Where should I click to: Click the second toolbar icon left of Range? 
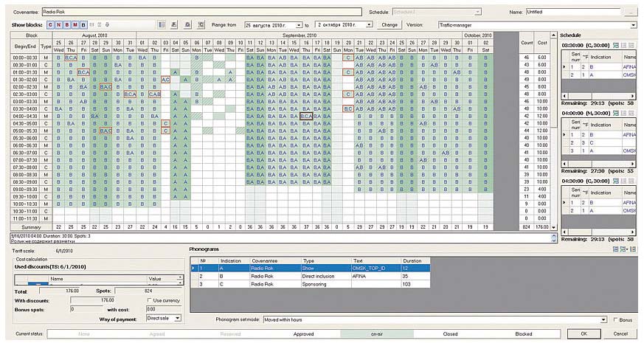pos(174,25)
